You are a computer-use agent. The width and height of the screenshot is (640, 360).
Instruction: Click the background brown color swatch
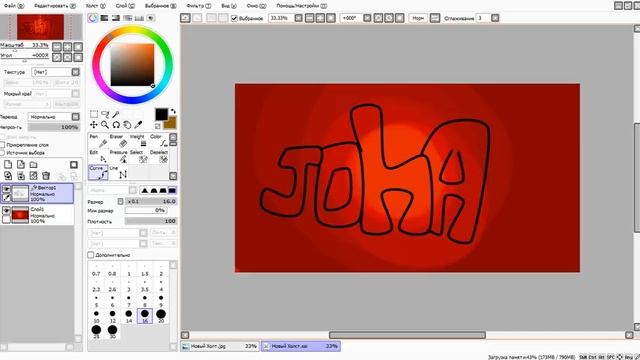tap(171, 122)
